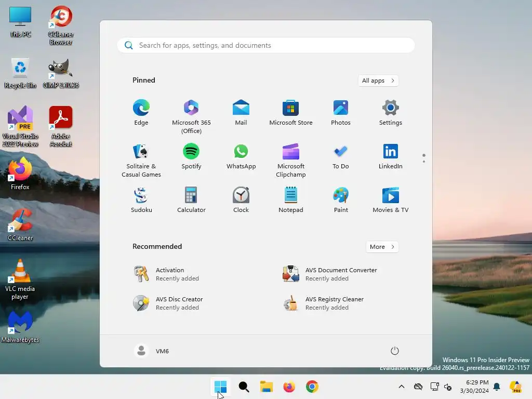Open taskbar Search magnifier
The width and height of the screenshot is (532, 399).
coord(244,387)
